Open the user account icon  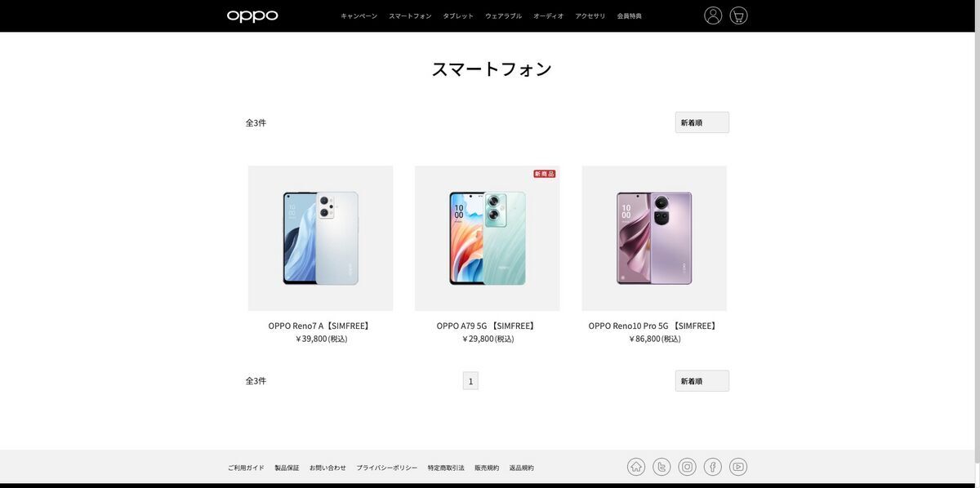(713, 16)
